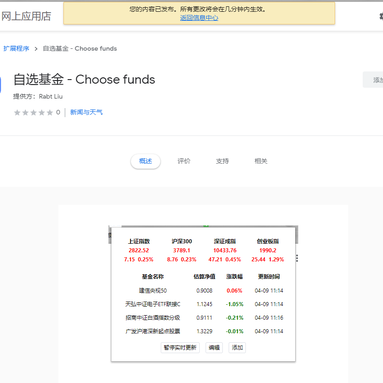Click the green change value -1.05%
Viewport: 383px width, 383px height.
(235, 304)
